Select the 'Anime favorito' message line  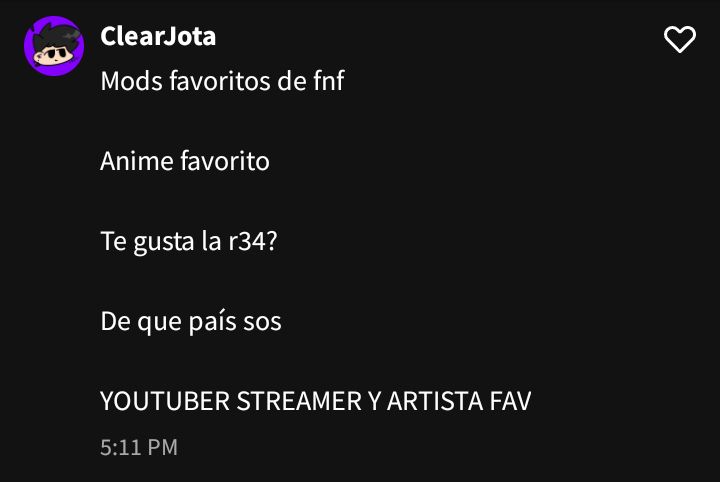point(185,161)
